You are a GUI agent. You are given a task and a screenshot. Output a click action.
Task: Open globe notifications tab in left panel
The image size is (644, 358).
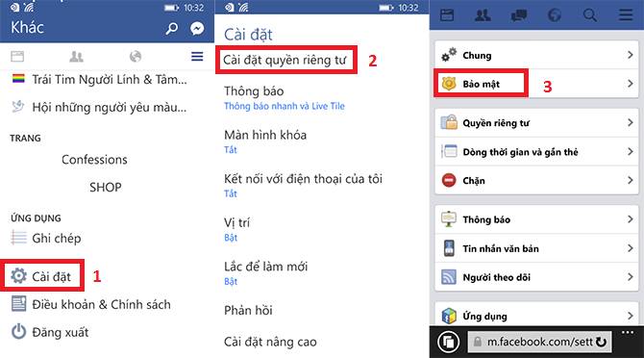pos(136,57)
